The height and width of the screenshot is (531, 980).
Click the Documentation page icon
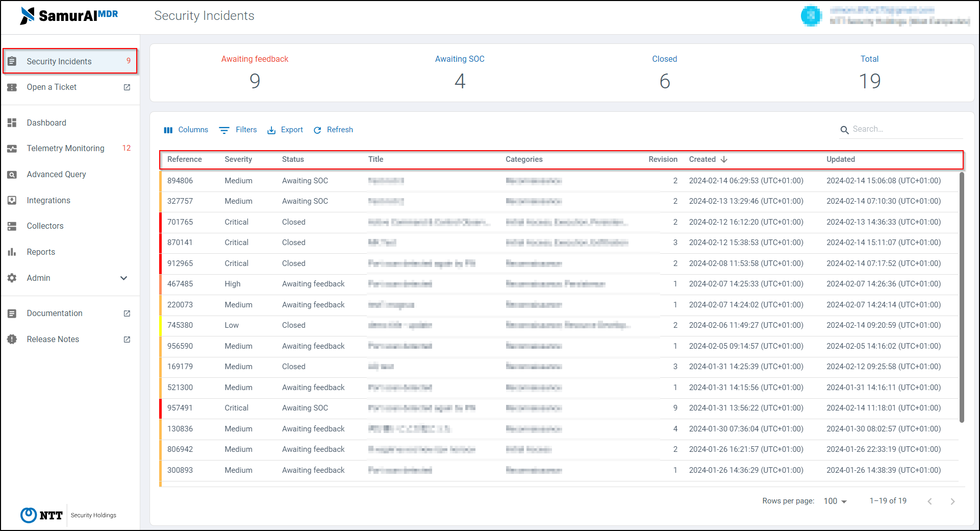tap(12, 313)
